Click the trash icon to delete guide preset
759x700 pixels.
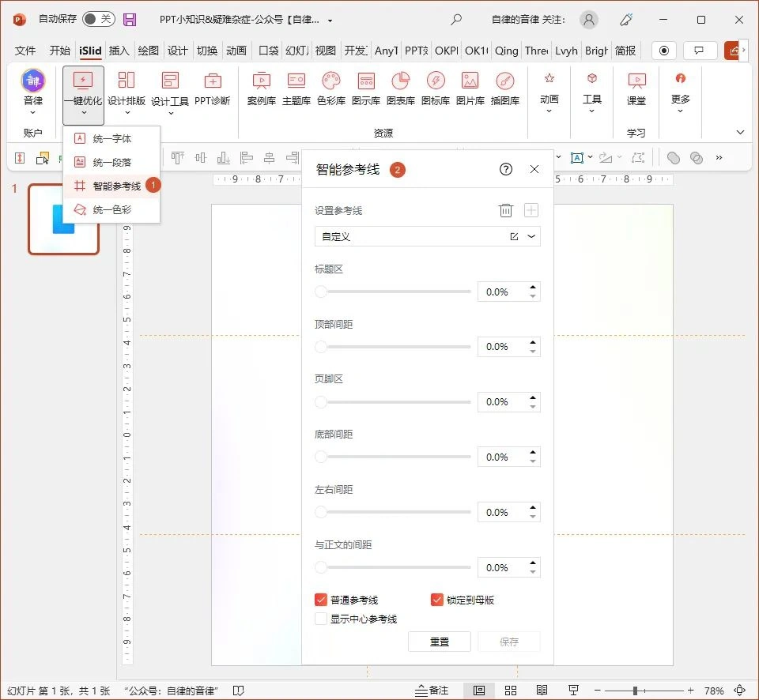pos(506,210)
